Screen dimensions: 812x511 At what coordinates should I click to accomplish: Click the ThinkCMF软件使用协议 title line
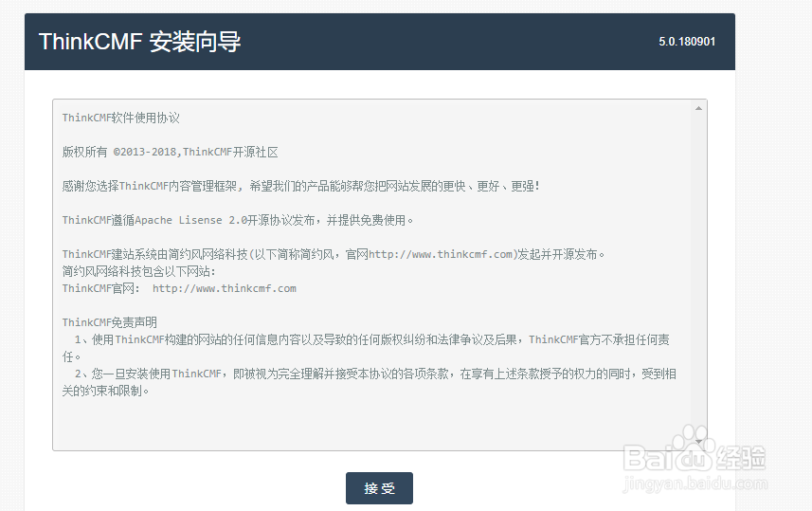tap(120, 118)
